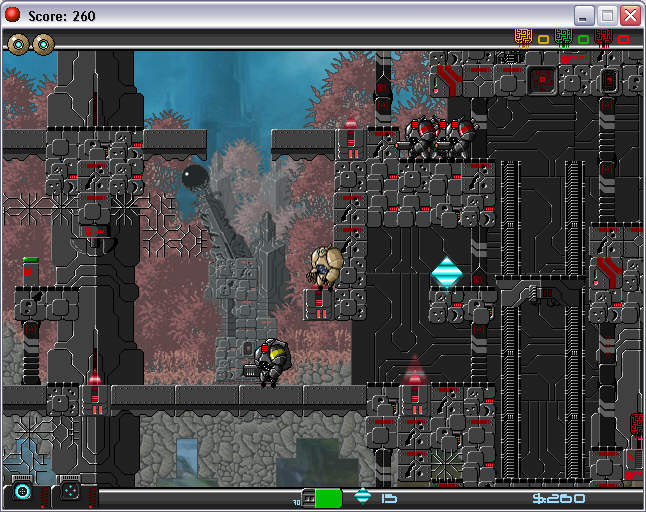Screen dimensions: 646x512
Task: Select the cyan ring weapon slot
Action: [22, 492]
